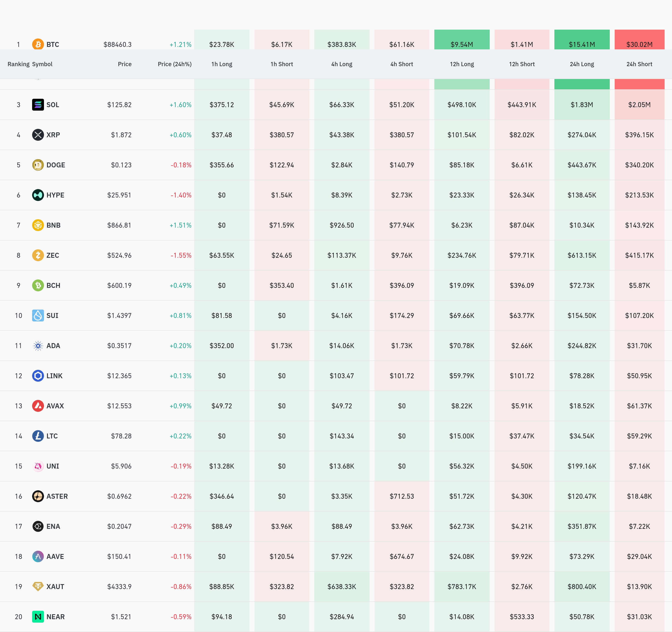The width and height of the screenshot is (672, 632).
Task: Click the Uniswap UNI unicorn icon
Action: click(38, 466)
